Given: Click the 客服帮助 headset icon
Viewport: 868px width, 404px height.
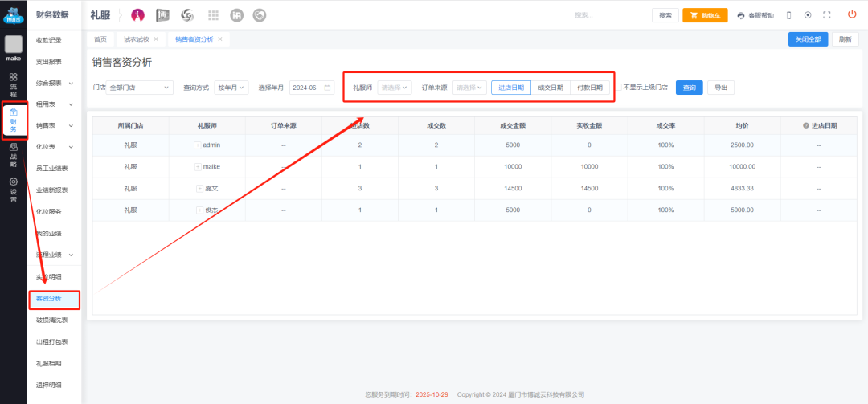Looking at the screenshot, I should (x=741, y=15).
